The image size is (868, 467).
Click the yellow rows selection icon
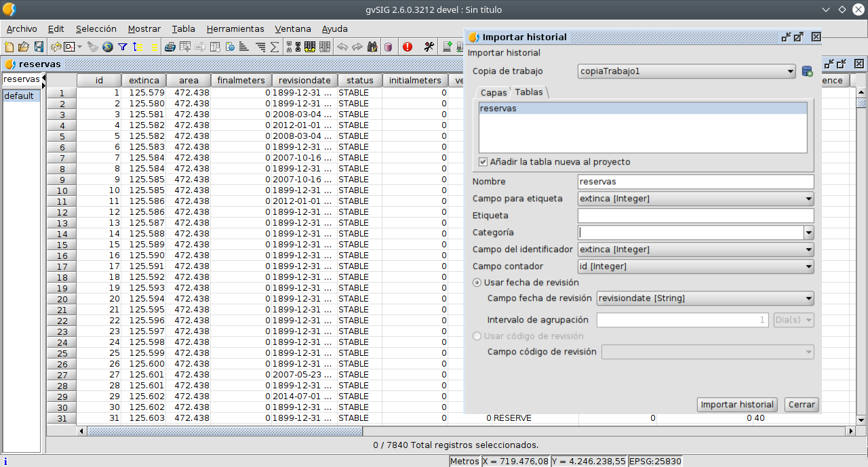pos(154,47)
